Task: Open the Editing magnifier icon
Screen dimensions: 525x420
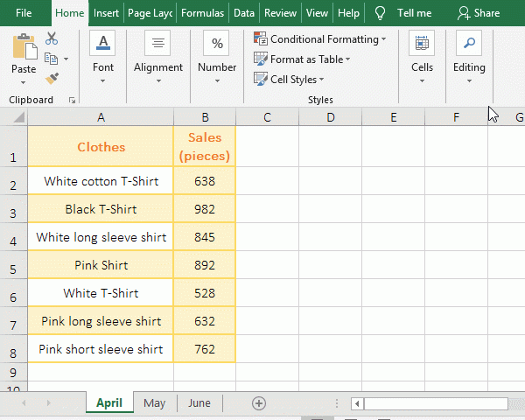Action: (469, 43)
